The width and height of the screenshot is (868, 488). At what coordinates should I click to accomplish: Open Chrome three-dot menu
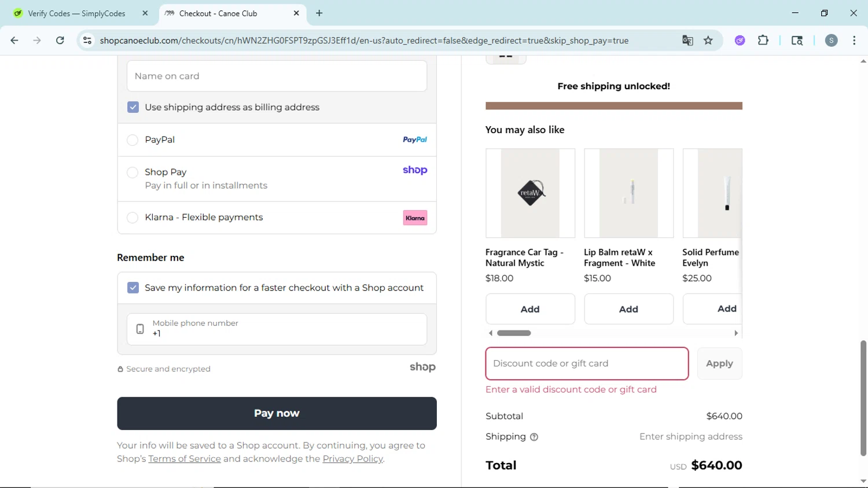854,41
